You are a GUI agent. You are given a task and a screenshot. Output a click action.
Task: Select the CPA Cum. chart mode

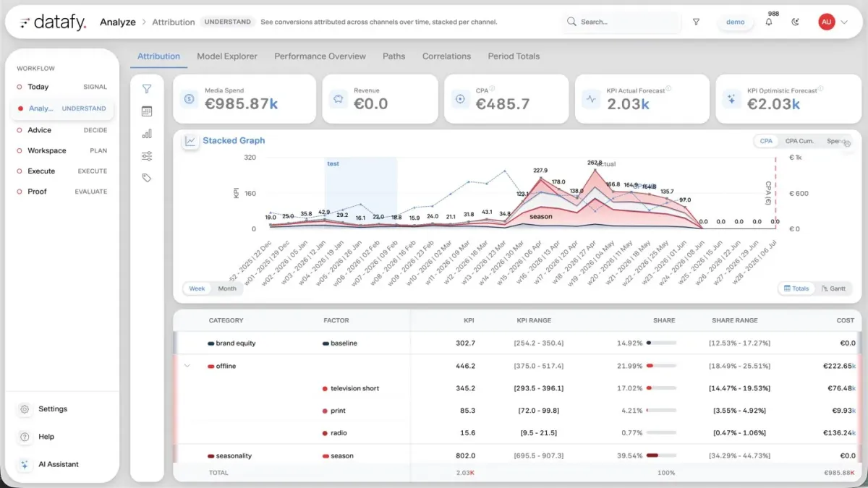799,141
